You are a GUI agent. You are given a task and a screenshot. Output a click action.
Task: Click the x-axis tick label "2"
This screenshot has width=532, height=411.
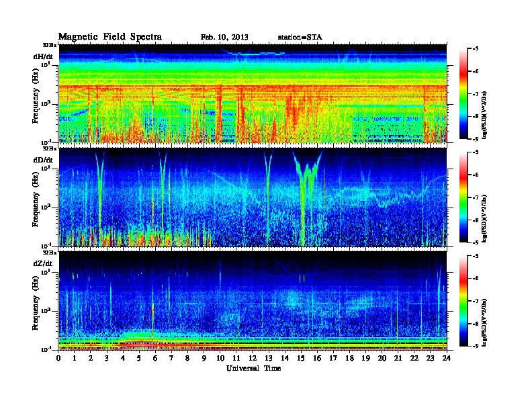[x=91, y=358]
